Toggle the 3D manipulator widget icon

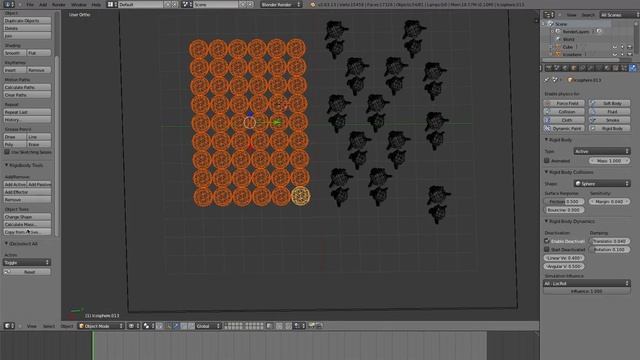click(x=168, y=326)
